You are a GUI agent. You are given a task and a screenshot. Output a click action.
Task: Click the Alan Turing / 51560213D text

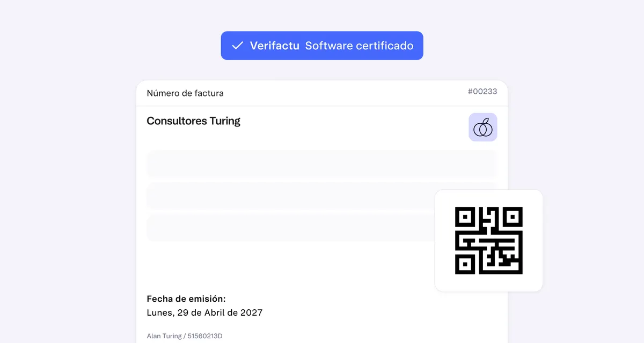185,336
